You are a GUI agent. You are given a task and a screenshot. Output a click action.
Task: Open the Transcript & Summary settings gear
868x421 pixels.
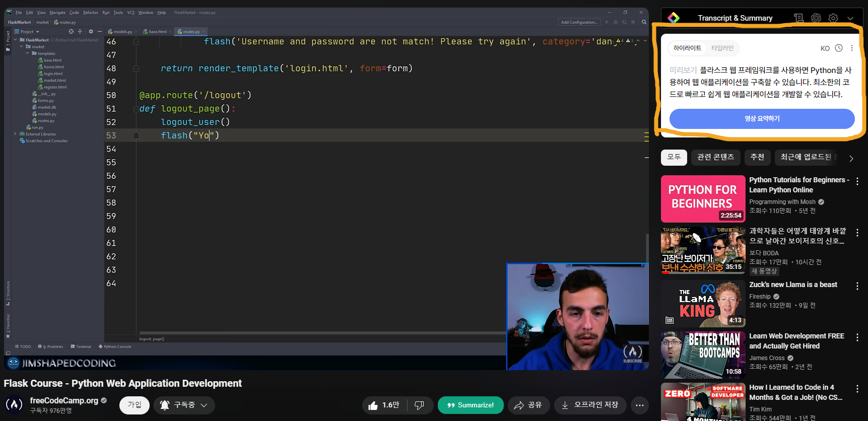pyautogui.click(x=833, y=18)
